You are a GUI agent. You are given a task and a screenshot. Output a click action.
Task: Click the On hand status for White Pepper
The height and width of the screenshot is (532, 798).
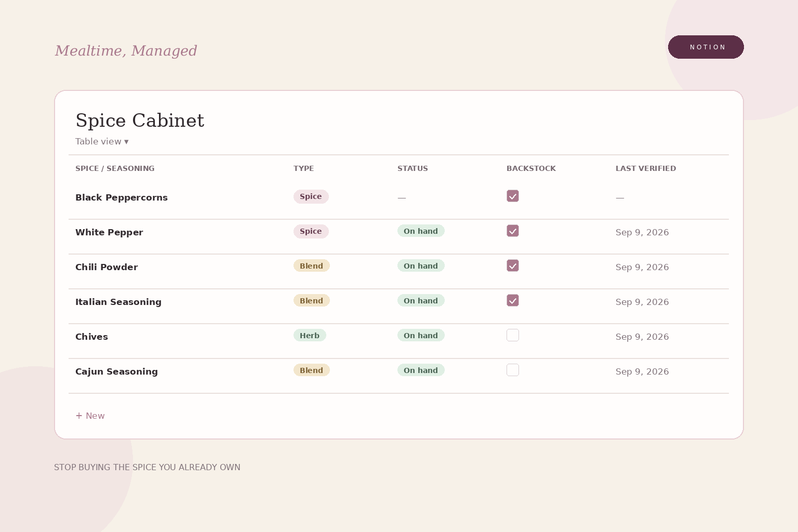pyautogui.click(x=421, y=231)
